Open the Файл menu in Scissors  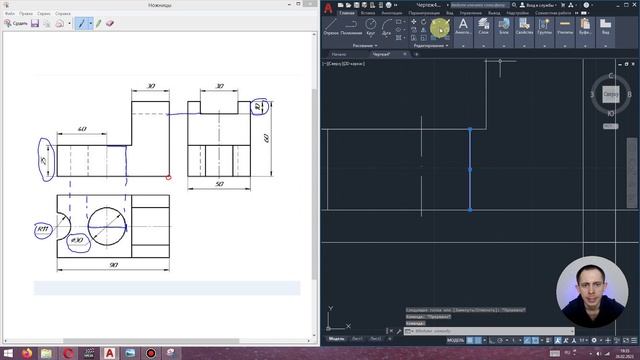coord(9,13)
